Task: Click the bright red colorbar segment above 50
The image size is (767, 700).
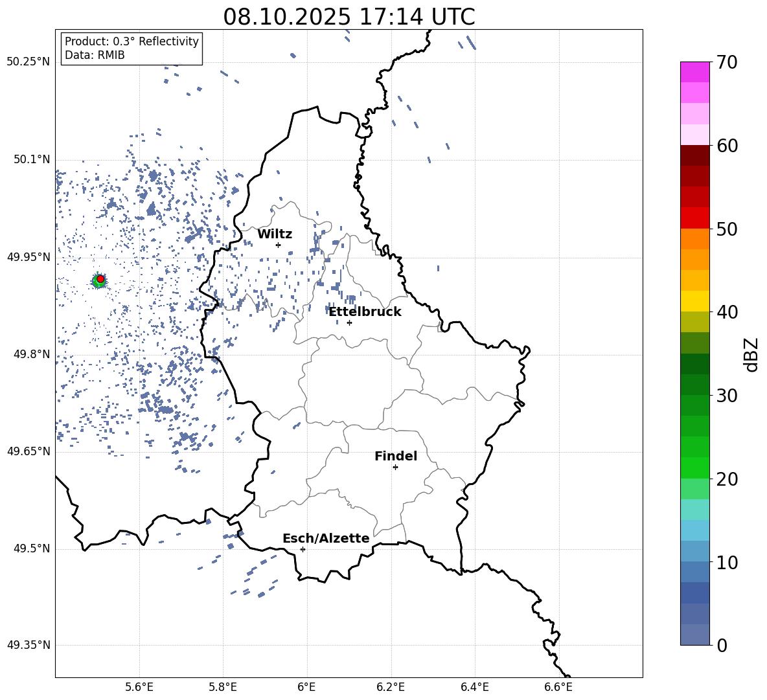Action: [694, 218]
